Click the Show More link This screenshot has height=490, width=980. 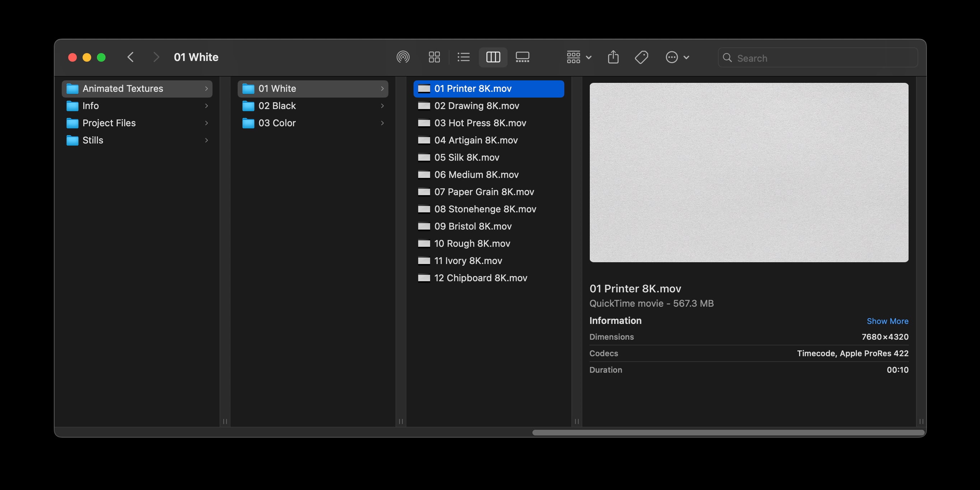point(887,321)
